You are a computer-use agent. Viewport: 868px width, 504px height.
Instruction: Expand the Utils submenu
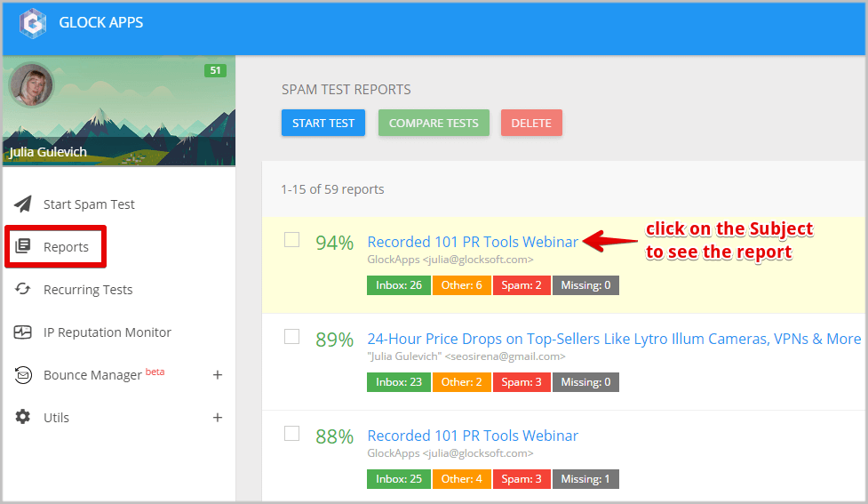(x=218, y=418)
